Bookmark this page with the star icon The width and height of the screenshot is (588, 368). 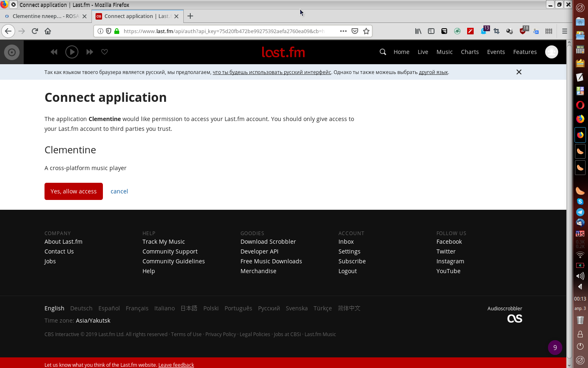click(366, 31)
